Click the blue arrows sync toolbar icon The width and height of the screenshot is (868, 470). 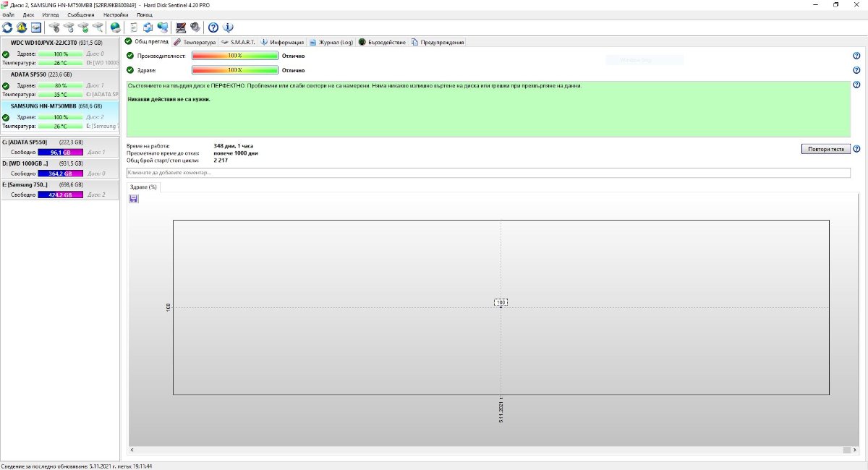point(148,27)
